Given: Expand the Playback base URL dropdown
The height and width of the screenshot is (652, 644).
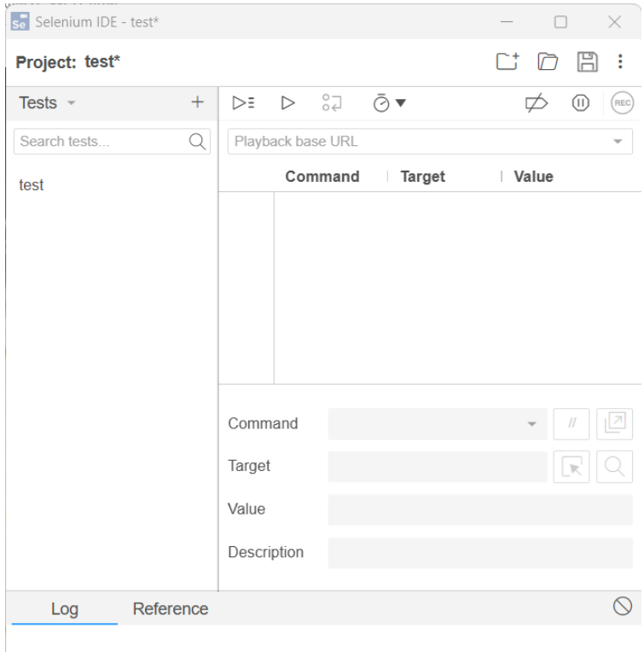Looking at the screenshot, I should pyautogui.click(x=618, y=142).
